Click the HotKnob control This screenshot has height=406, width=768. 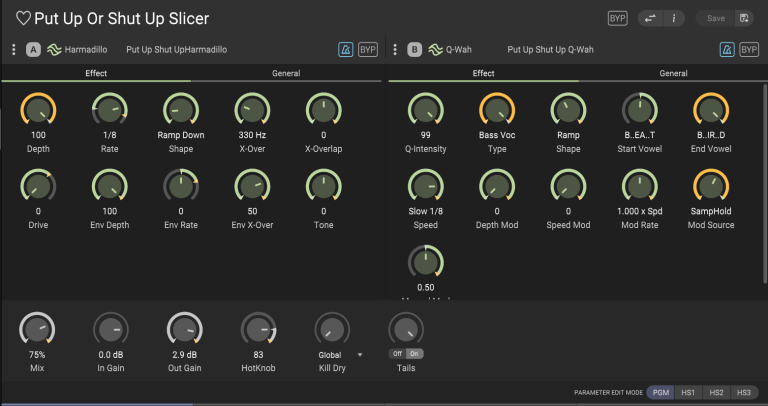point(258,330)
